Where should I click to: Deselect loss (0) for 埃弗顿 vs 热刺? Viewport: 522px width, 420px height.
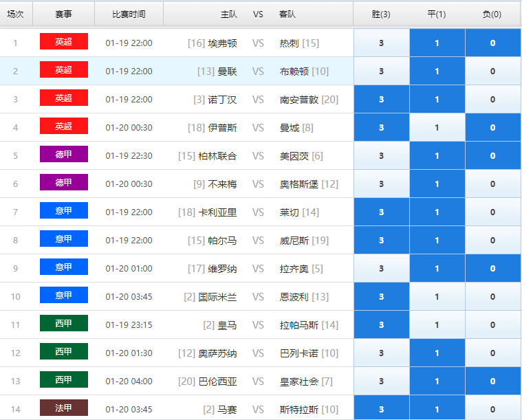point(493,43)
